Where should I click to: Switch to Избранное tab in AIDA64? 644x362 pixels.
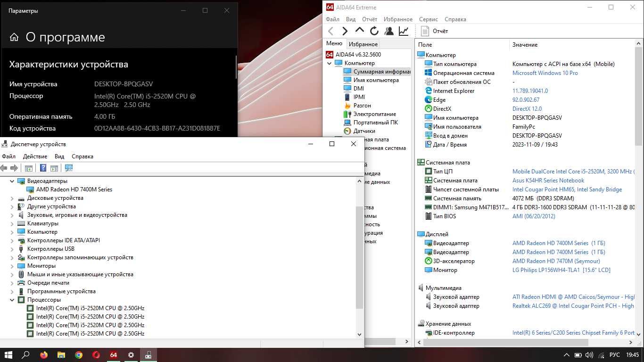click(x=363, y=44)
